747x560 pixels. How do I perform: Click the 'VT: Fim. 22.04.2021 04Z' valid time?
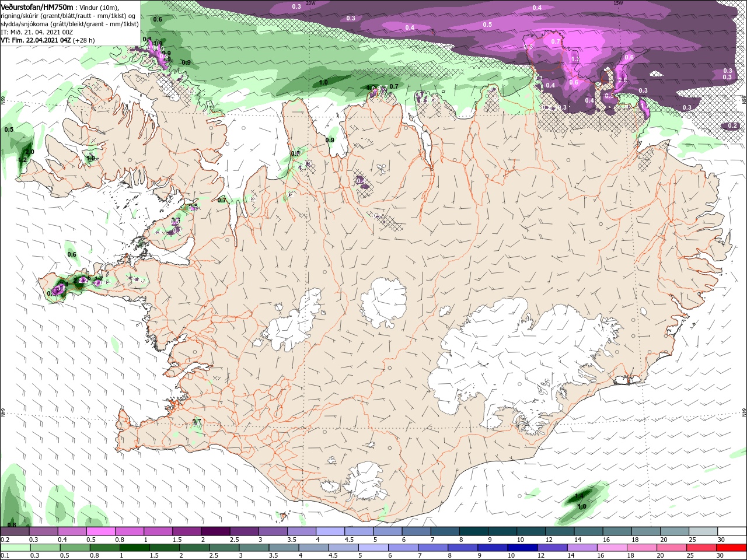(x=36, y=40)
